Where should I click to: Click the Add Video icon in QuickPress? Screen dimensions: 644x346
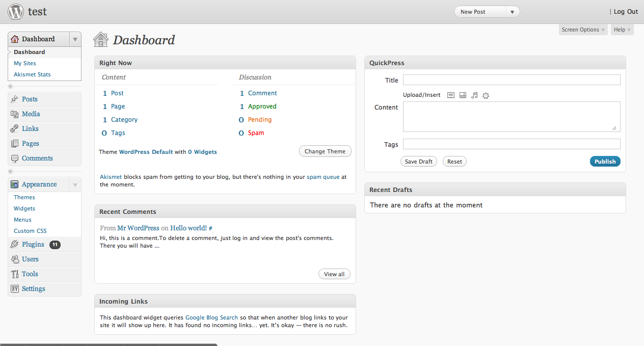point(463,95)
